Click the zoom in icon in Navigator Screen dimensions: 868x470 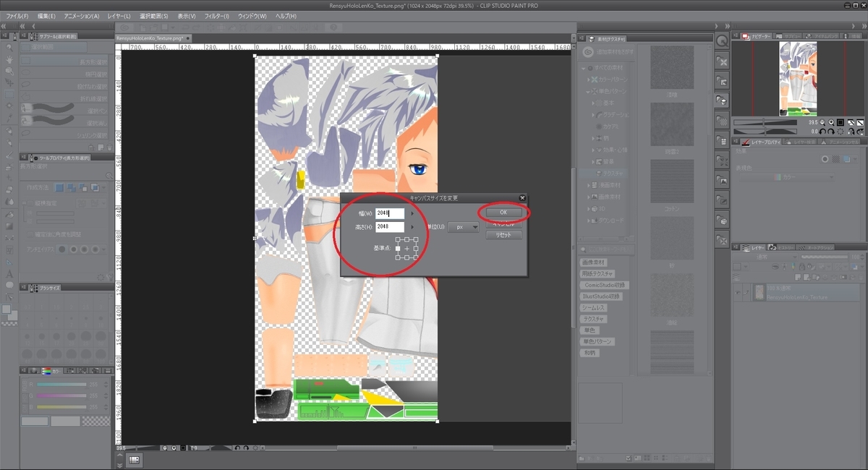830,123
